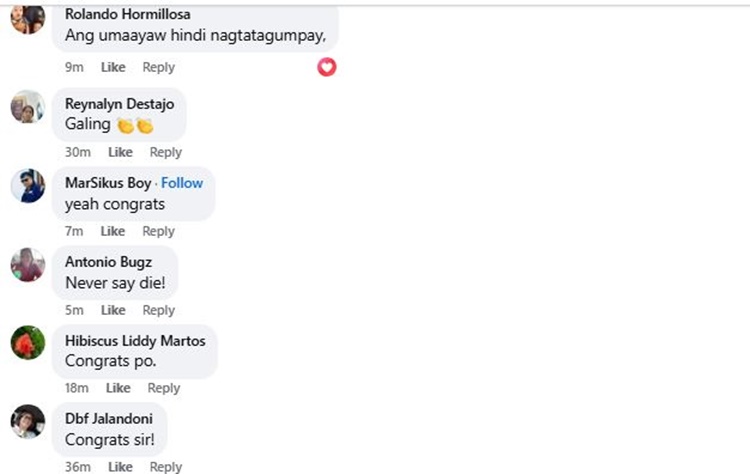This screenshot has height=474, width=750.
Task: Click the hibiscus flower avatar
Action: click(x=28, y=342)
